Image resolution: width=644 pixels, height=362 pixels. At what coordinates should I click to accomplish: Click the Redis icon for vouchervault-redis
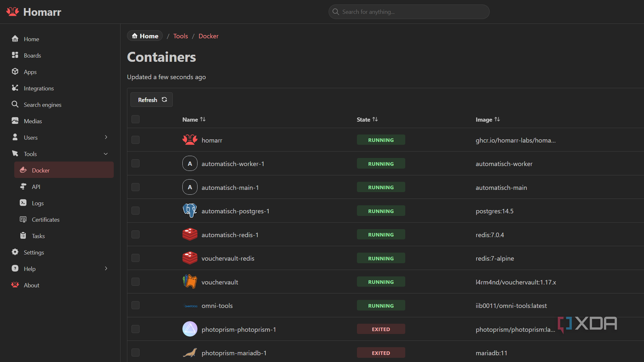(x=190, y=258)
